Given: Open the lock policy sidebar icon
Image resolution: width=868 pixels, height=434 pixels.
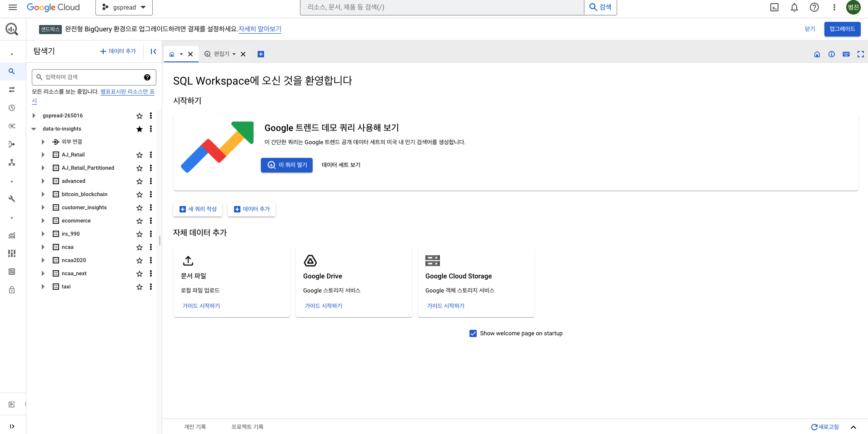Looking at the screenshot, I should tap(12, 290).
